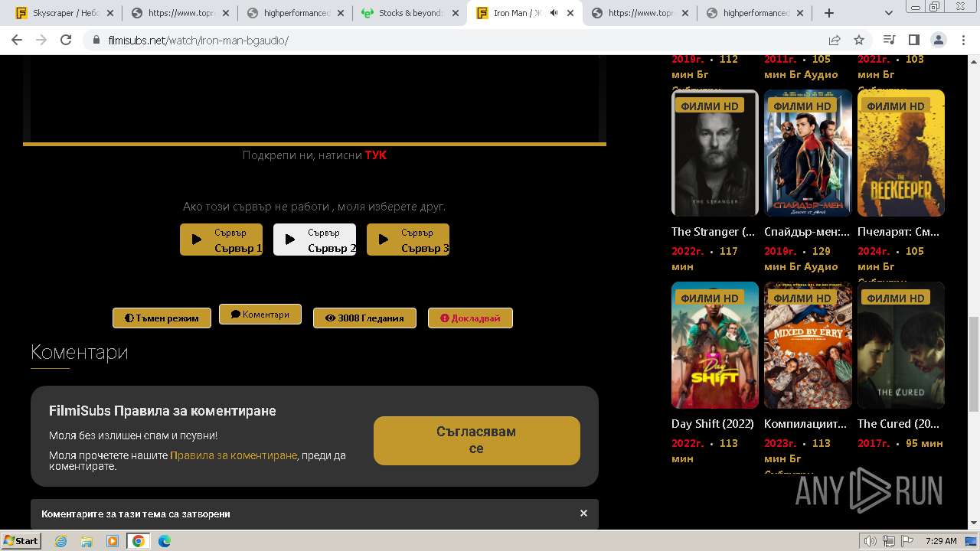Screen dimensions: 980x551
Task: Share this page icon in address bar
Action: (x=835, y=40)
